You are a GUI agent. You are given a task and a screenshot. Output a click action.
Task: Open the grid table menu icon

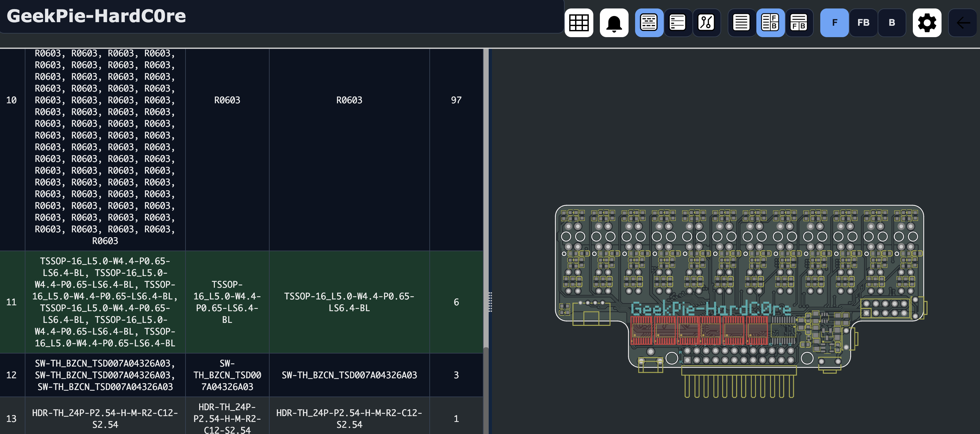pyautogui.click(x=579, y=23)
